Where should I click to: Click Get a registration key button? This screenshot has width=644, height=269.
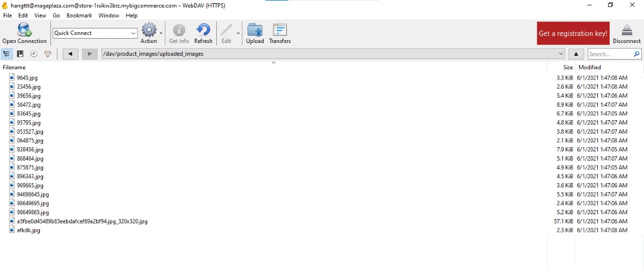click(573, 33)
